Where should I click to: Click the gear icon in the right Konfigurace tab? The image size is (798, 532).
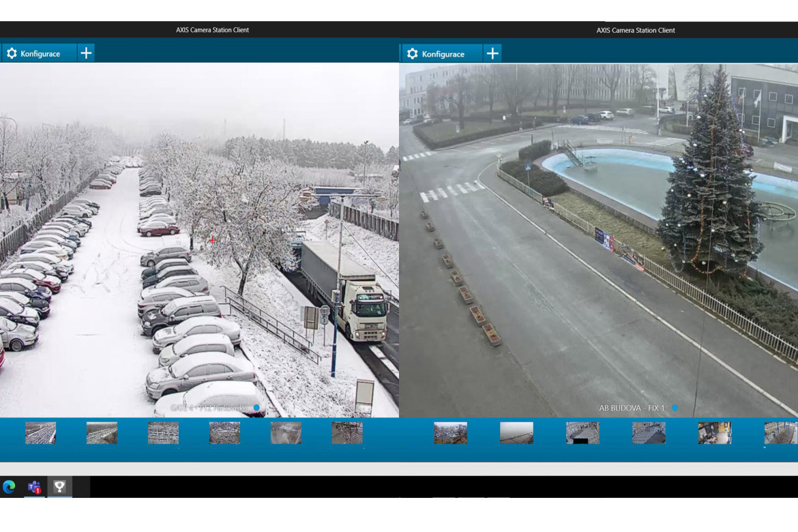click(412, 54)
